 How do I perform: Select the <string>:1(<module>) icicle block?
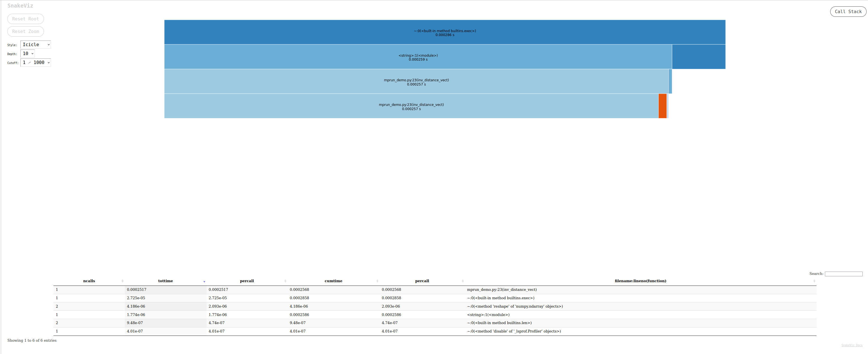point(418,57)
